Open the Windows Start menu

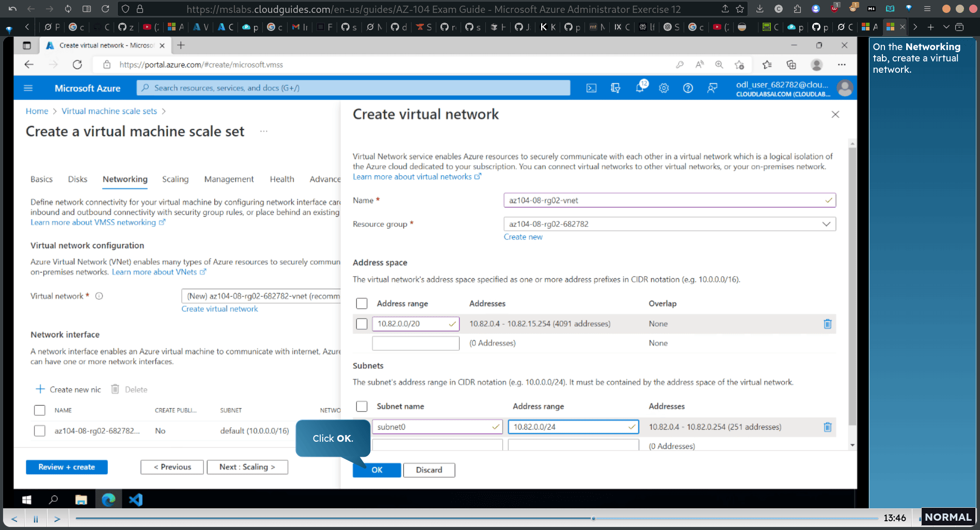click(x=27, y=500)
